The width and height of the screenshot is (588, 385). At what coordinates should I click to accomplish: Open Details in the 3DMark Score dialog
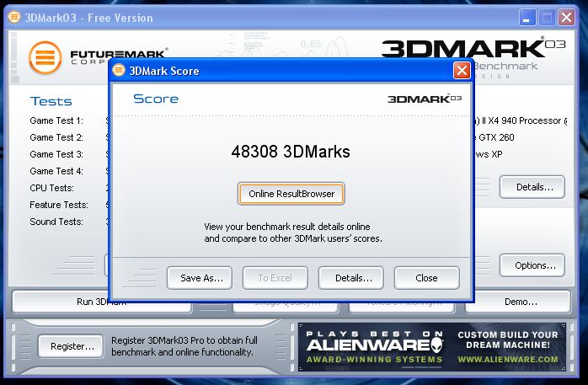click(351, 278)
